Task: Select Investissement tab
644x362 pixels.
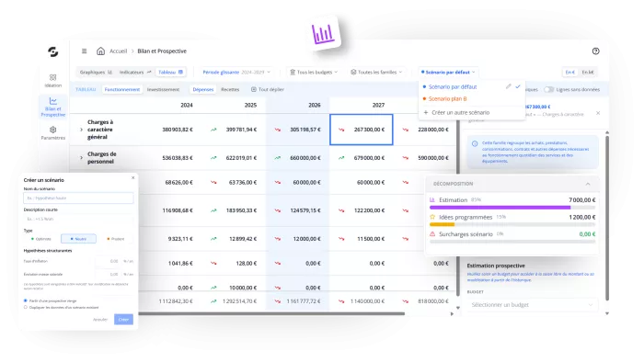Action: [x=163, y=89]
